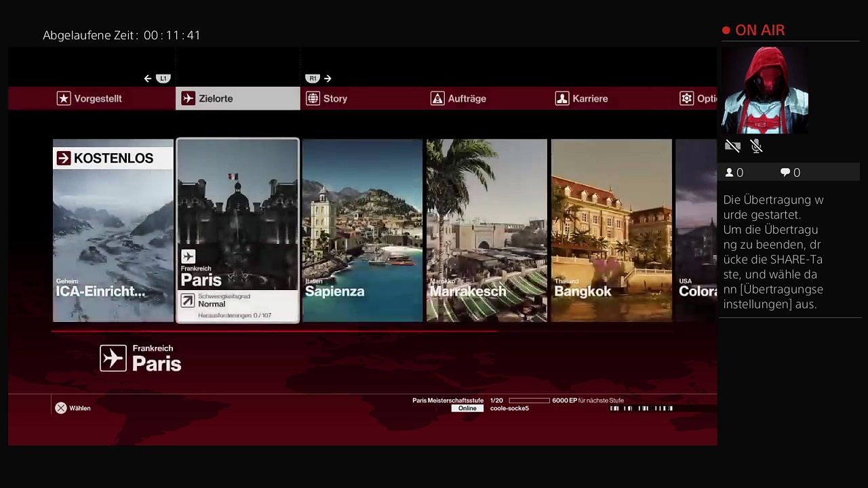Open the Bangkok location card
The height and width of the screenshot is (488, 868).
click(x=611, y=230)
